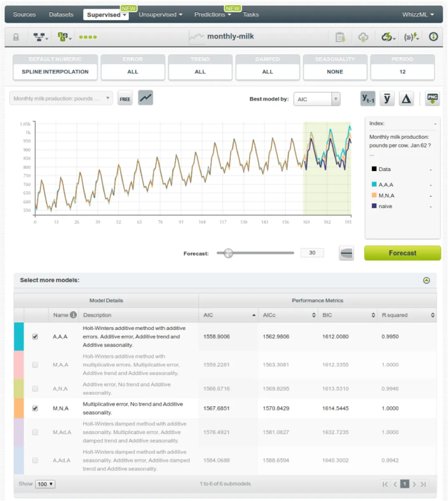Go to next page of submodels
Image resolution: width=448 pixels, height=501 pixels.
click(x=414, y=484)
